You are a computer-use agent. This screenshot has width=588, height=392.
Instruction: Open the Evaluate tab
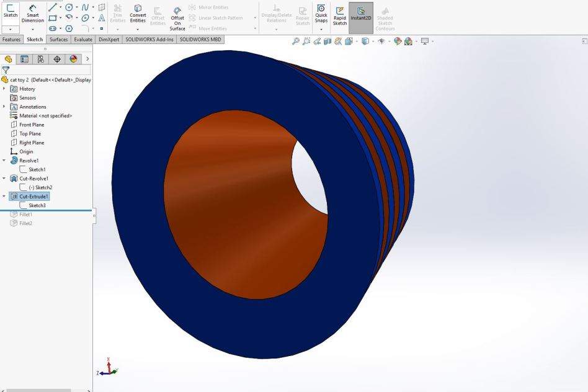click(x=82, y=39)
